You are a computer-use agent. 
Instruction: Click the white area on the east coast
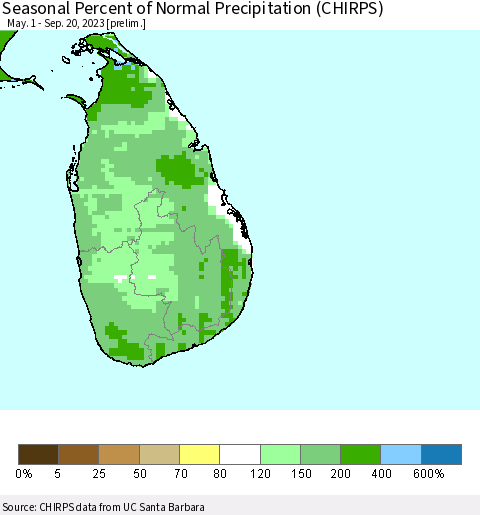point(214,197)
